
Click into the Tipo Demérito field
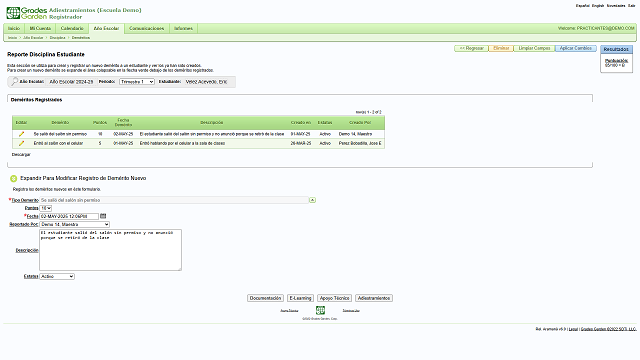click(x=174, y=200)
